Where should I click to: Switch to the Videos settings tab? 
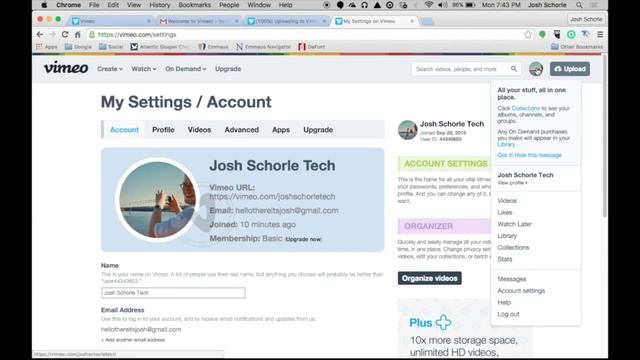pos(199,130)
